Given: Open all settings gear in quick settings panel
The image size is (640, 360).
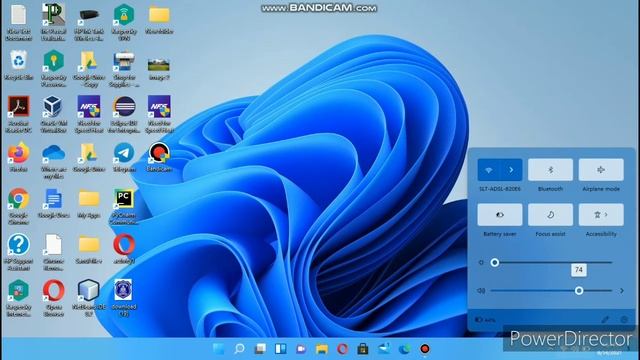Looking at the screenshot, I should [624, 320].
